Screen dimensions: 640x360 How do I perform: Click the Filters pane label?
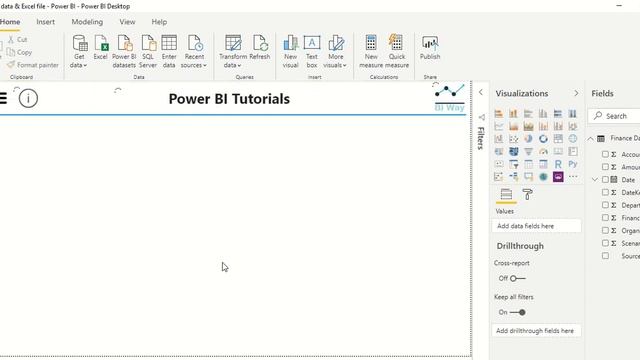coord(481,138)
